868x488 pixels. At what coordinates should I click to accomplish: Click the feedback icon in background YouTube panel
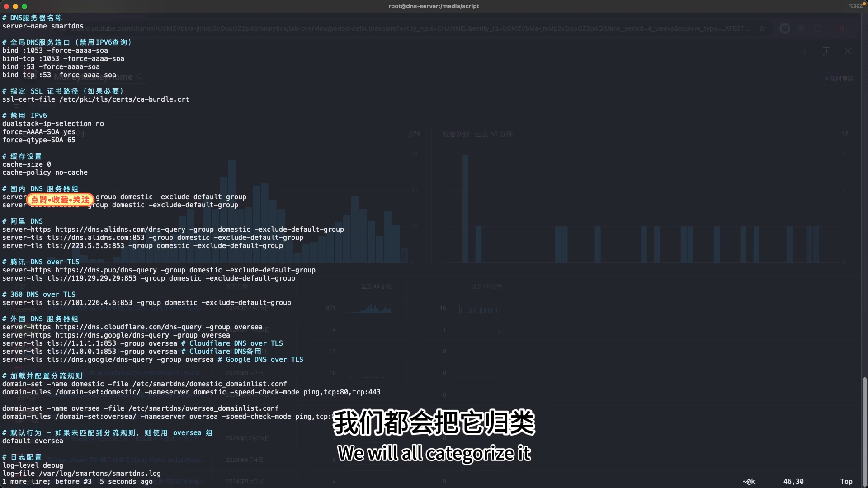(826, 52)
